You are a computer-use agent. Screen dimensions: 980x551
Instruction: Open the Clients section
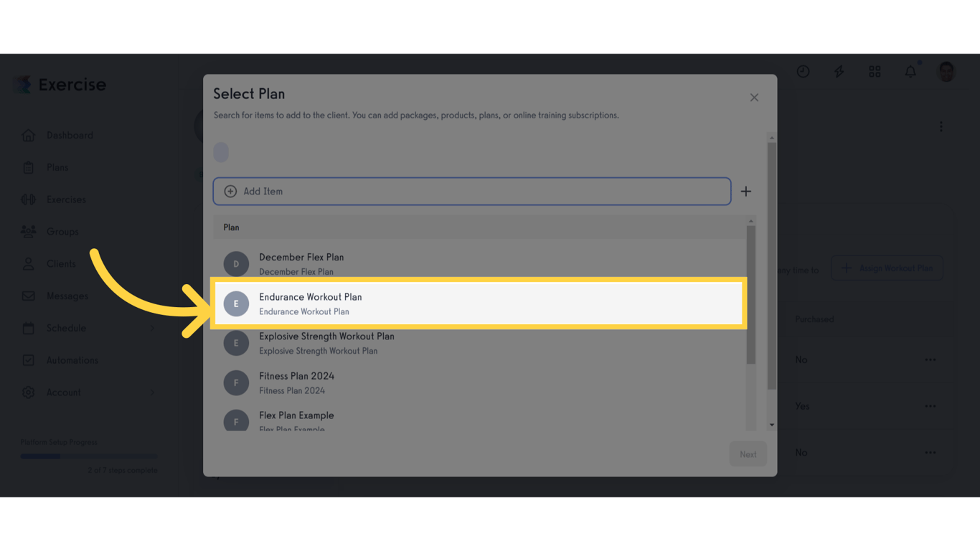61,263
